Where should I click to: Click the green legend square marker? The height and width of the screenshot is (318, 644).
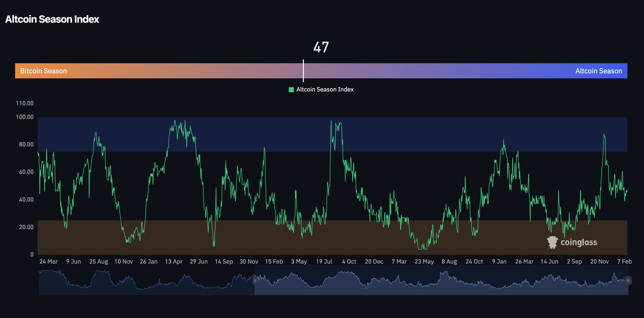click(x=292, y=89)
